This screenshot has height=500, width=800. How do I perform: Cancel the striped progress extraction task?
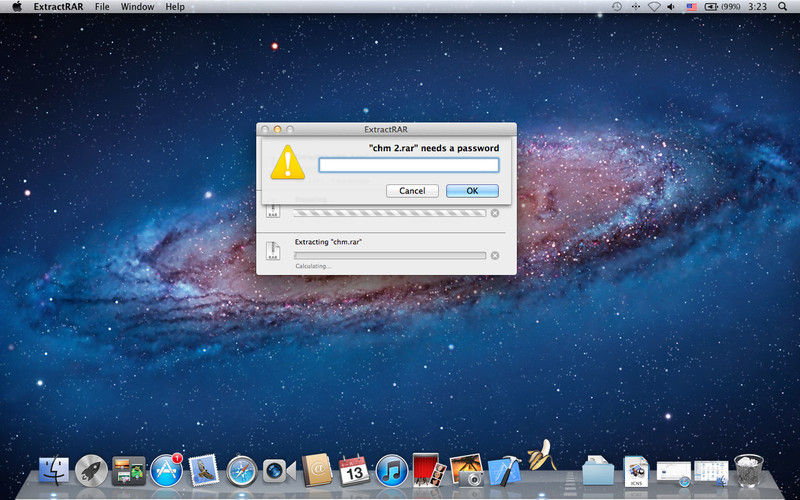[x=495, y=213]
